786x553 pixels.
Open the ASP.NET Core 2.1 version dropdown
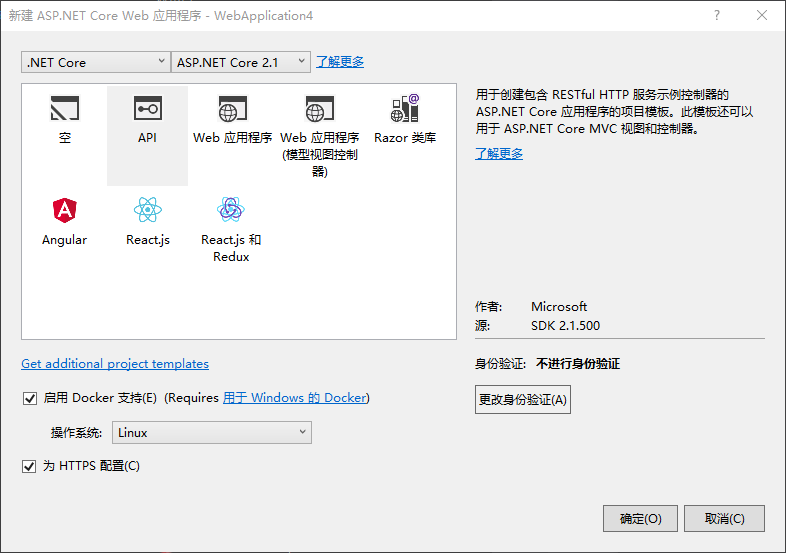241,62
